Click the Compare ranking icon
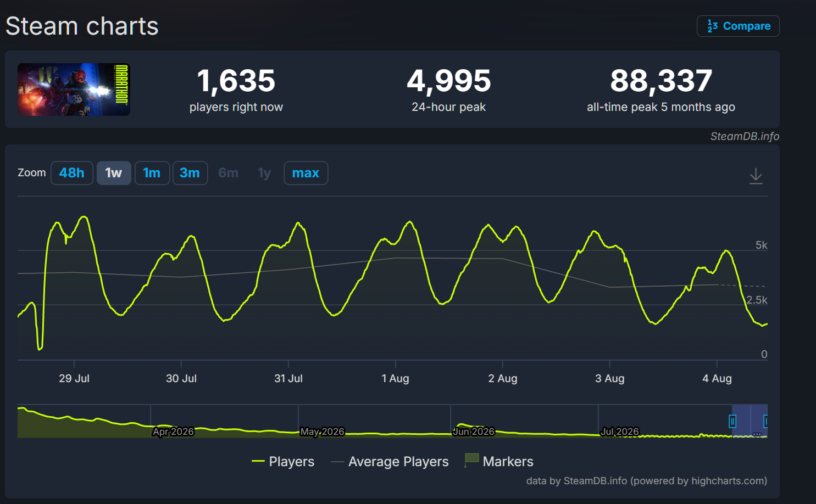 pyautogui.click(x=712, y=26)
